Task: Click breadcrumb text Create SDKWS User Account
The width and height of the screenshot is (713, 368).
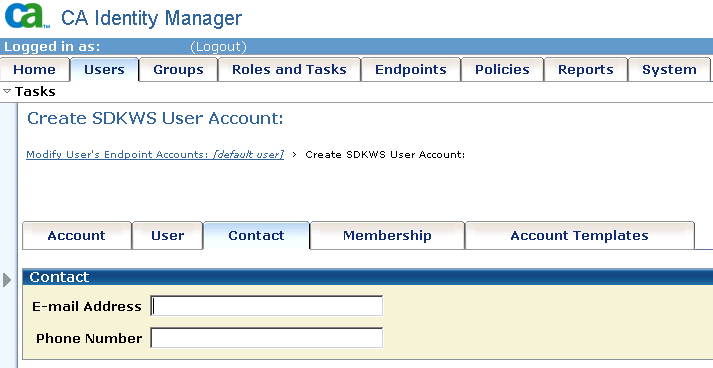Action: click(x=385, y=155)
